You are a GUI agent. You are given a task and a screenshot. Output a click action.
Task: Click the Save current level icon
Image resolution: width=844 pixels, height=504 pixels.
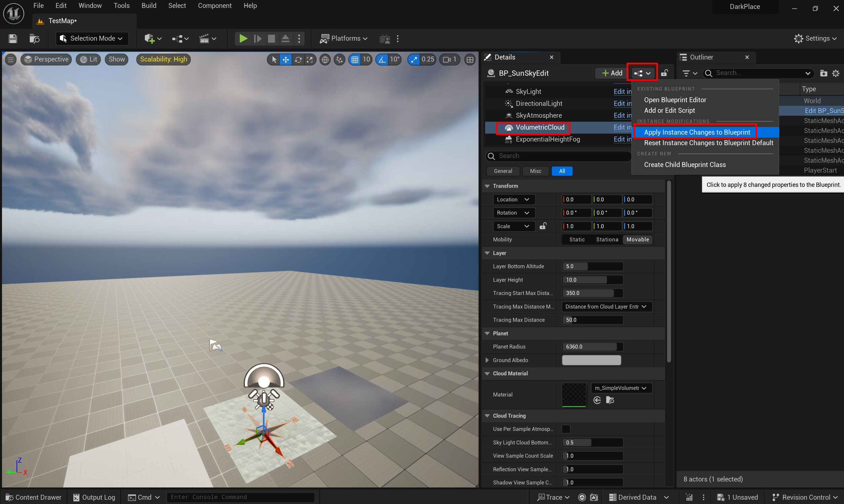click(x=13, y=38)
